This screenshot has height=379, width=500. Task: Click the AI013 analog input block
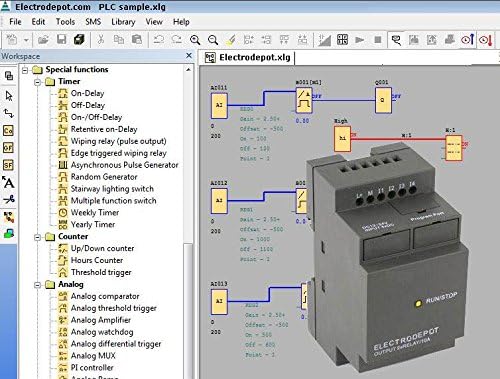pos(219,302)
